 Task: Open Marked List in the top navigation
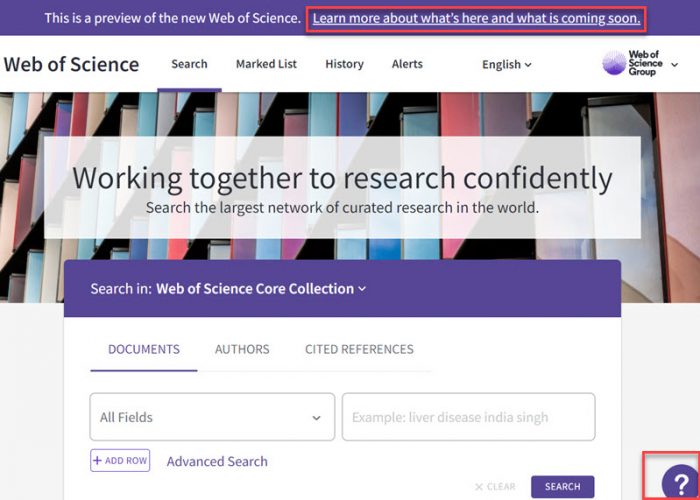(266, 64)
